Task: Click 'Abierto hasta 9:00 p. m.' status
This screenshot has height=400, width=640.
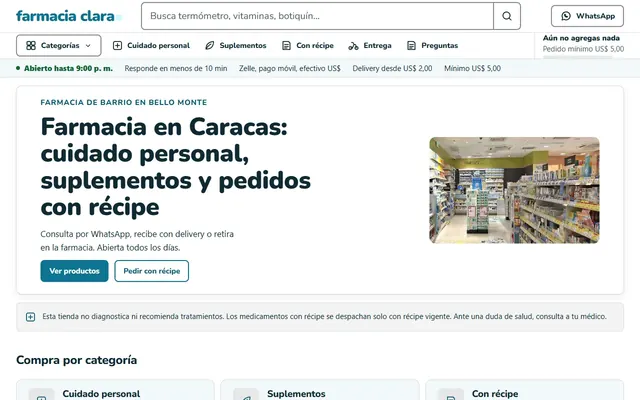Action: click(64, 68)
